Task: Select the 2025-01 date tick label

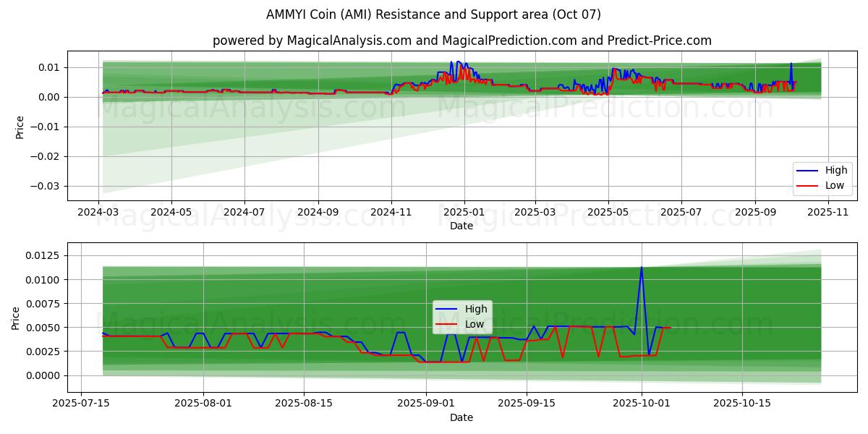Action: [x=464, y=213]
